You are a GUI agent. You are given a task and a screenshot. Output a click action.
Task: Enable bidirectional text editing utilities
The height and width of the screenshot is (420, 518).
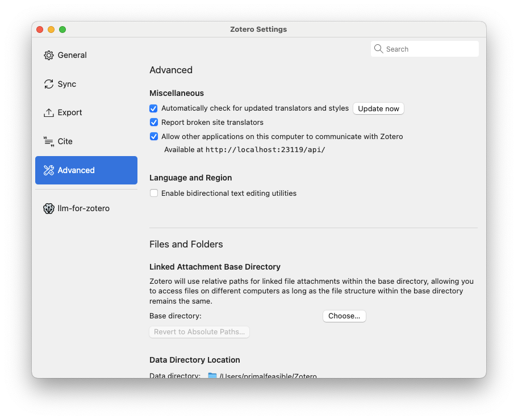(x=153, y=193)
